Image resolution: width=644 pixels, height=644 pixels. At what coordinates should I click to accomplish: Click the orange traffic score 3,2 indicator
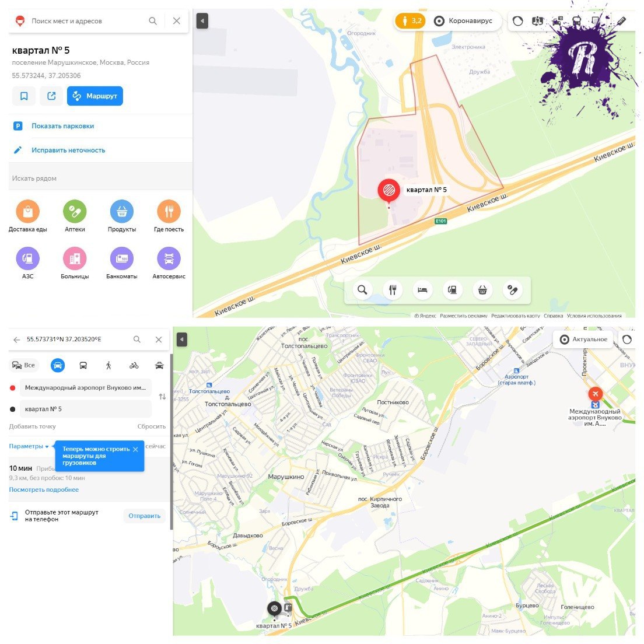(410, 20)
